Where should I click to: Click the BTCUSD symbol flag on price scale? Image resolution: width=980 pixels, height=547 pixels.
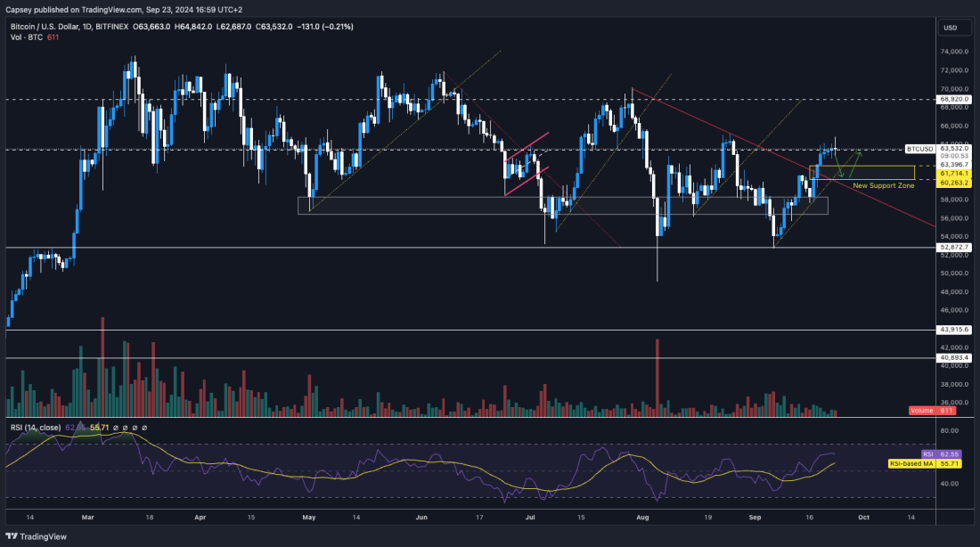919,149
